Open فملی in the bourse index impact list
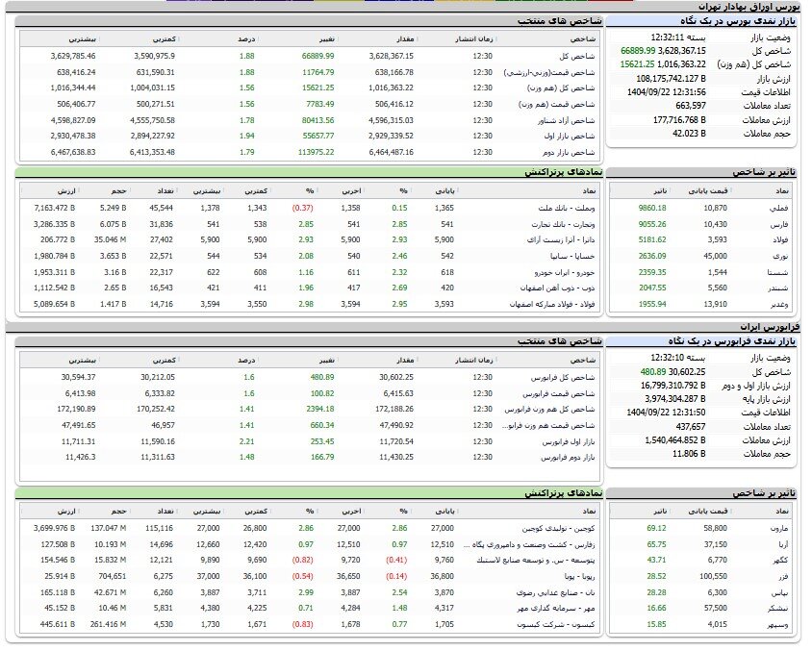Screen dimensions: 812x651 point(780,208)
